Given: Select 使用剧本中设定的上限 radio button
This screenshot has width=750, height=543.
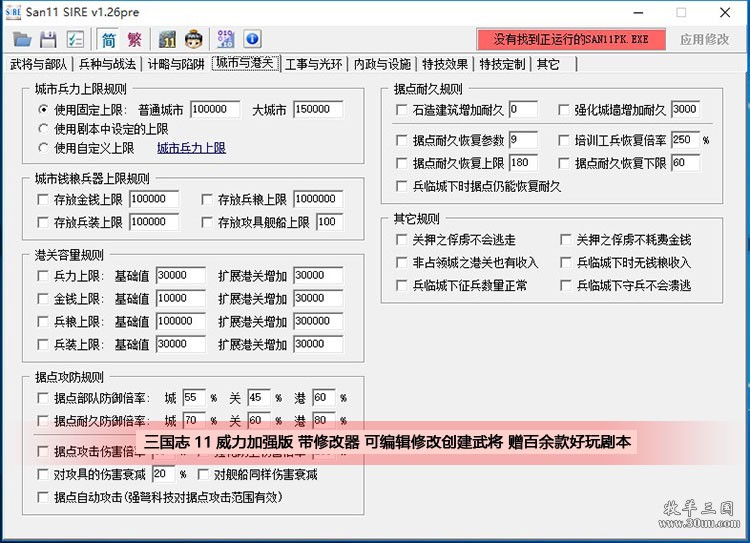Looking at the screenshot, I should [43, 129].
